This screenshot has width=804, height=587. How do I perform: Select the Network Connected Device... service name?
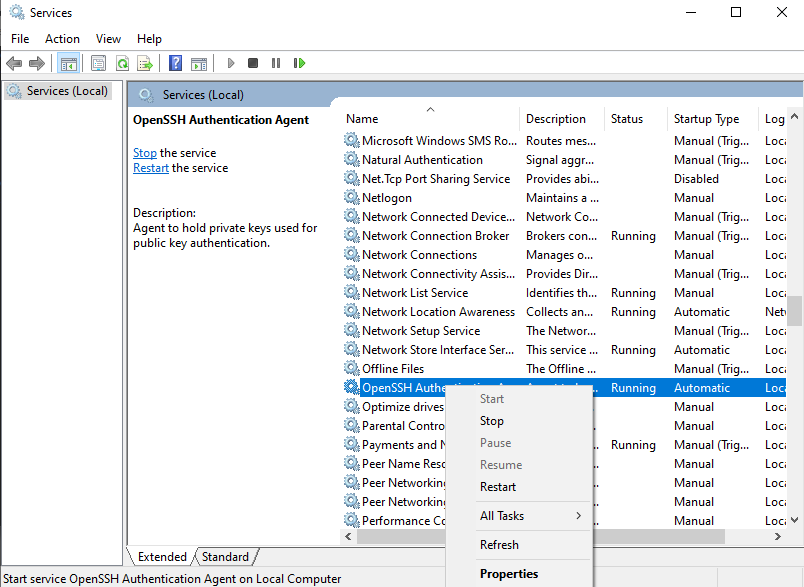pyautogui.click(x=438, y=217)
